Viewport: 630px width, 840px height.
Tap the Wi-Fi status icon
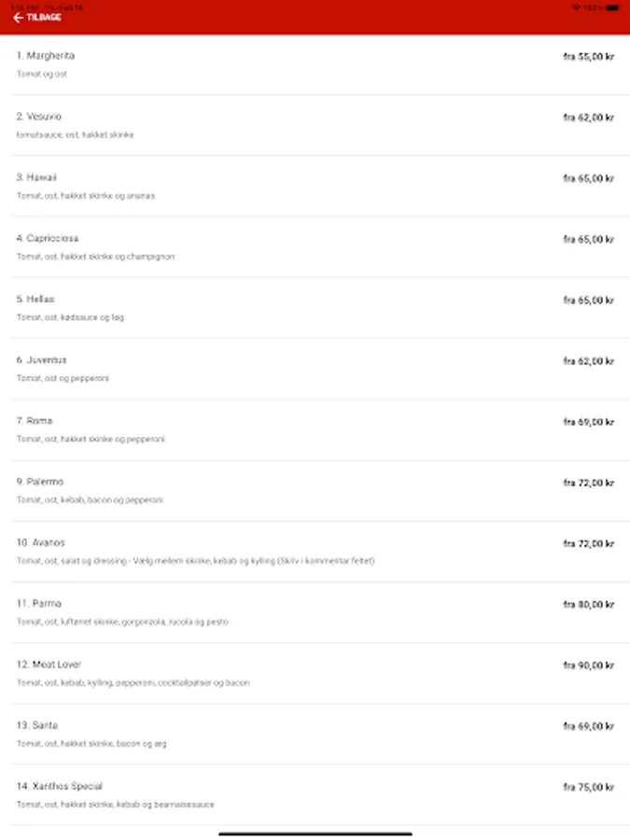coord(576,7)
